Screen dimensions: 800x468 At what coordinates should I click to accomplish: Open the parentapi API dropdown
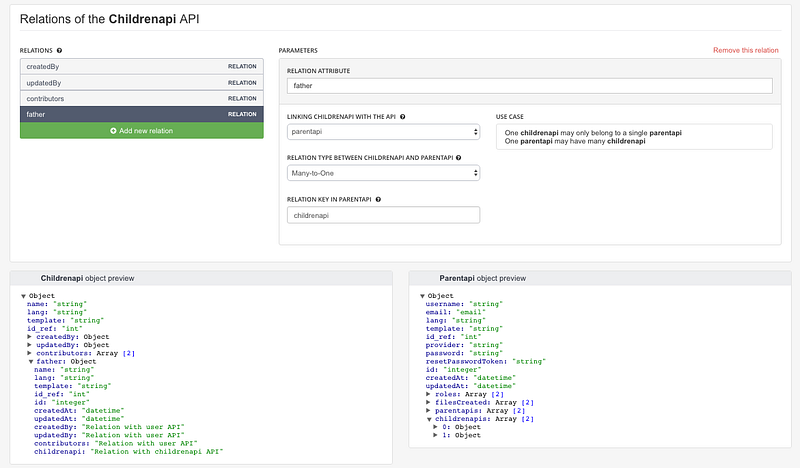[x=383, y=132]
